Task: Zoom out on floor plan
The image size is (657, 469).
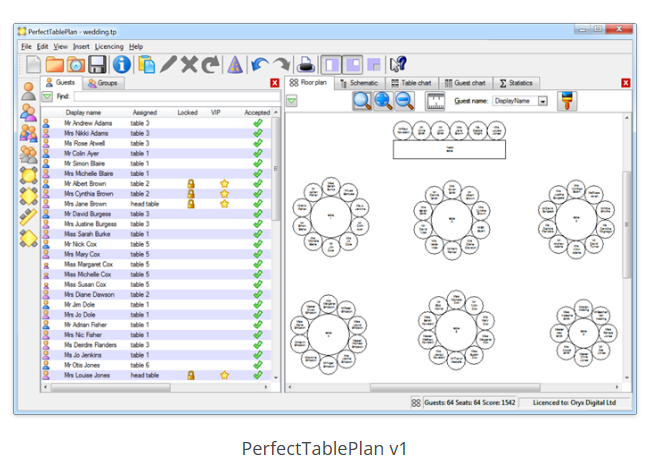Action: pos(404,101)
